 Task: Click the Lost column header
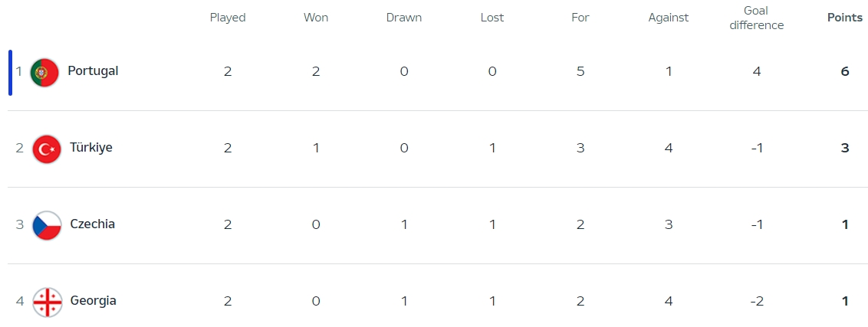[492, 18]
